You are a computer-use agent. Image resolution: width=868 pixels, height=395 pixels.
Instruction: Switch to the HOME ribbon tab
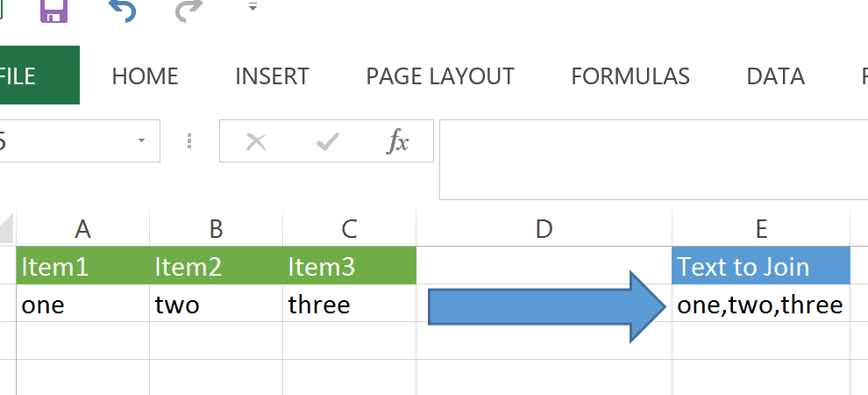coord(145,76)
